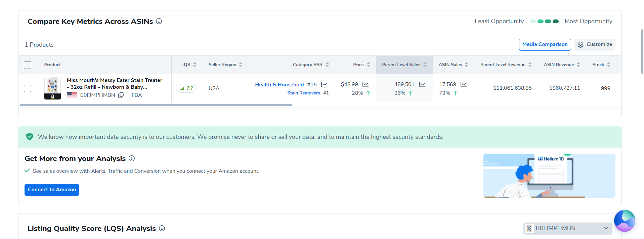
Task: Open Price history chart icon
Action: click(x=366, y=84)
